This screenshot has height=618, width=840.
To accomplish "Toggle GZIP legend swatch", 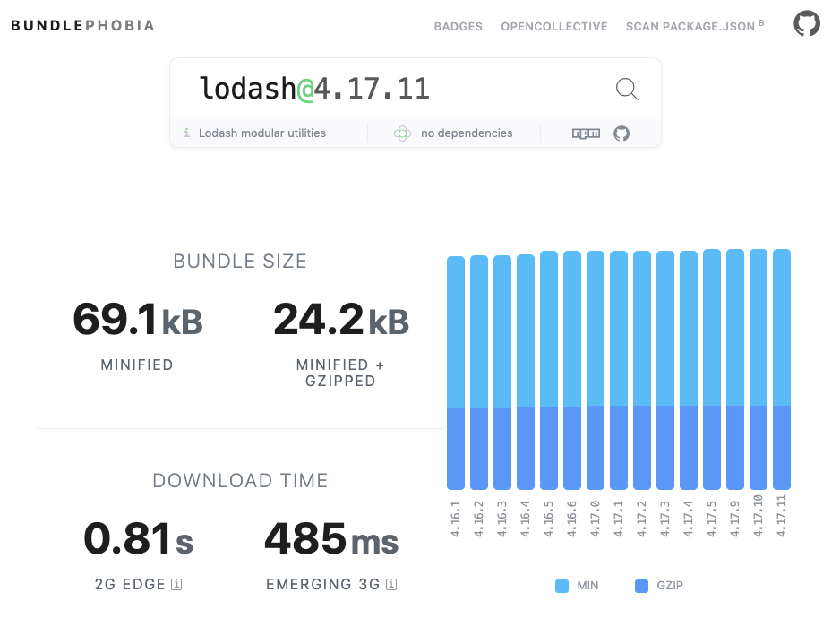I will click(x=641, y=586).
